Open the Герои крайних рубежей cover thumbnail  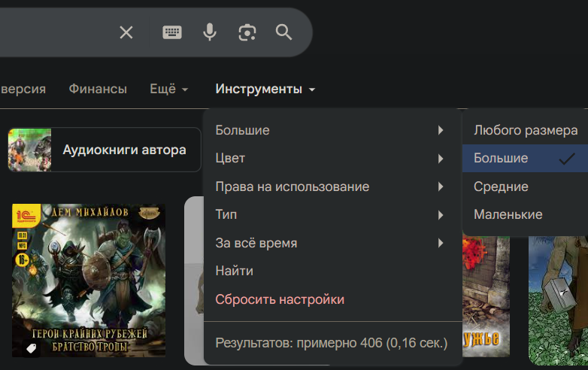pyautogui.click(x=89, y=280)
